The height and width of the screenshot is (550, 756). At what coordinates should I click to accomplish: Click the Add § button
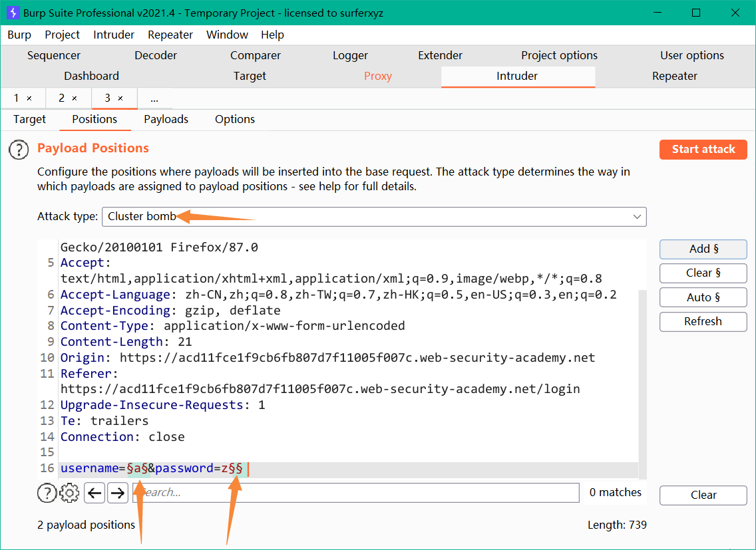tap(703, 249)
